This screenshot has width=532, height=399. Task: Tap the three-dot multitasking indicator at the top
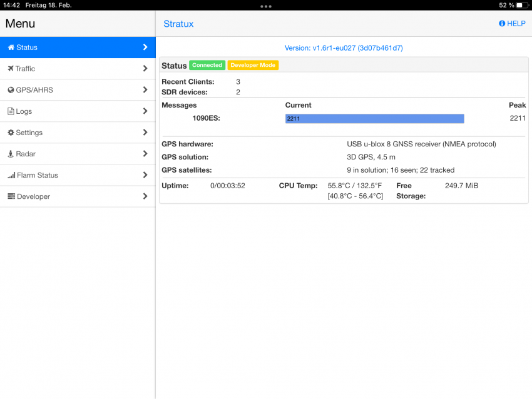coord(266,6)
